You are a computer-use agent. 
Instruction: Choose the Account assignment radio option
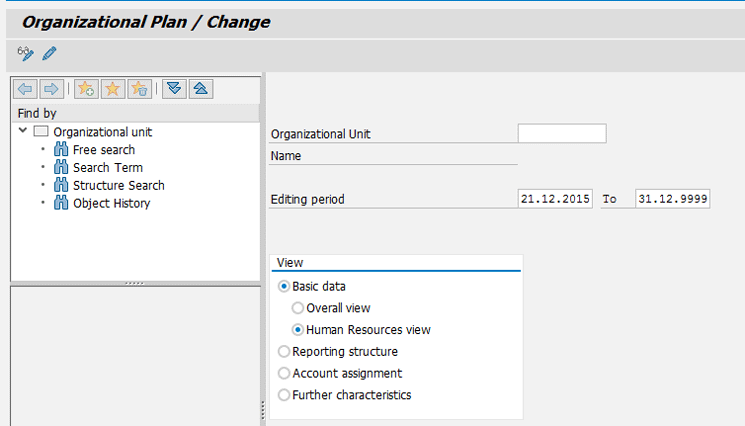[284, 374]
